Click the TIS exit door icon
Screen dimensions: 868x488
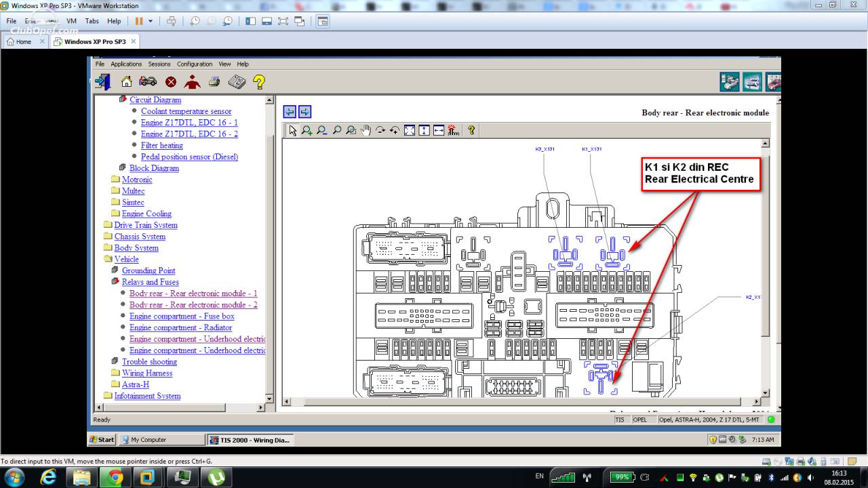coord(102,82)
